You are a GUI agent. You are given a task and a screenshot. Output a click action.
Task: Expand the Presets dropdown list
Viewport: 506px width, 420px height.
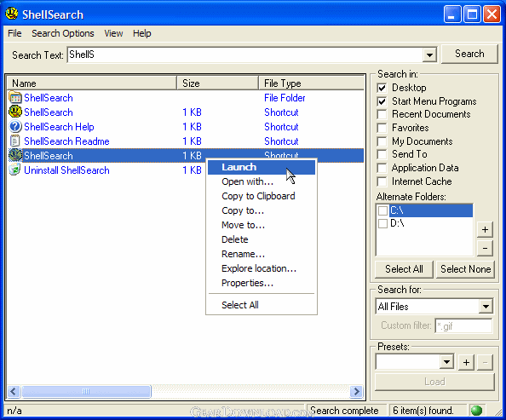pos(446,362)
